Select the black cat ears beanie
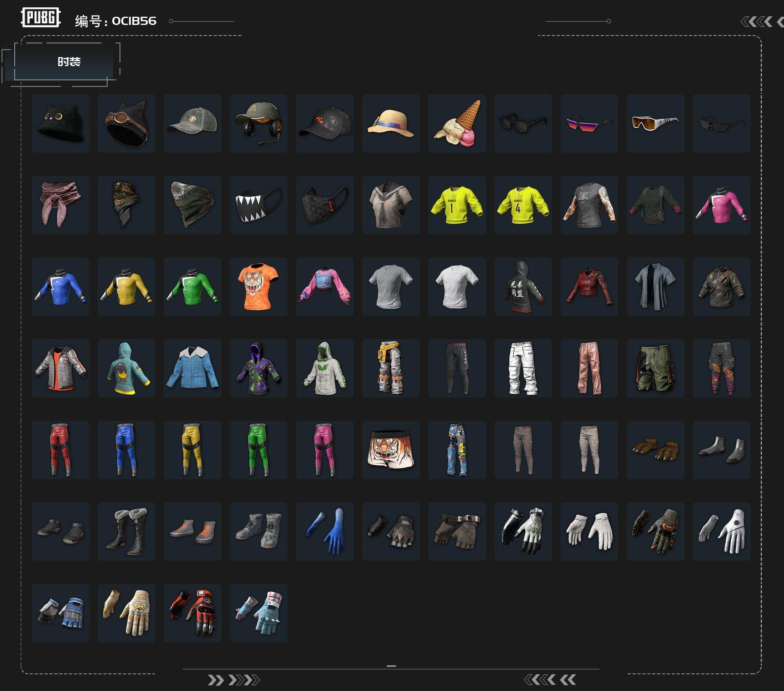Screen dimensions: 784x691 (x=60, y=123)
